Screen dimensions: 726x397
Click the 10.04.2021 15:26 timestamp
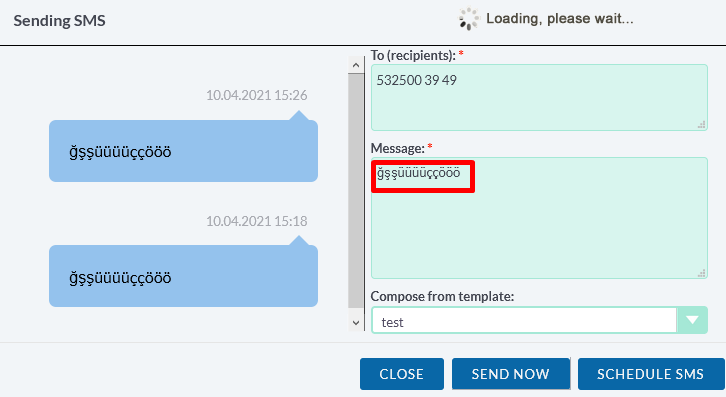coord(257,95)
